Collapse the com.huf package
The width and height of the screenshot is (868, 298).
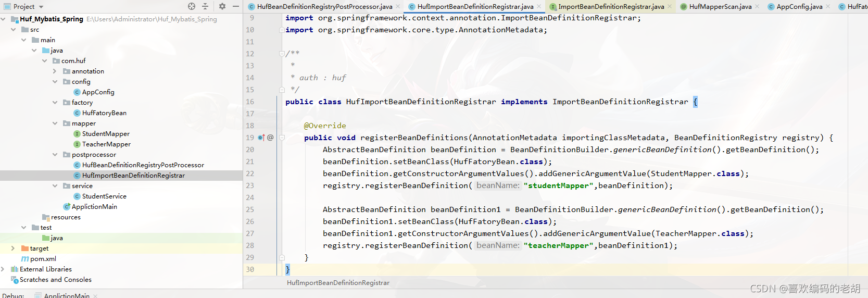tap(44, 61)
